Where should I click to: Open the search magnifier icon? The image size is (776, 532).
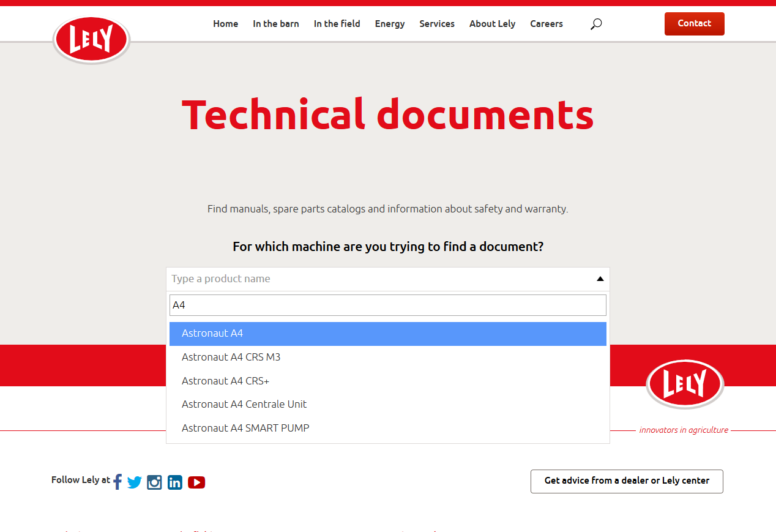click(596, 24)
